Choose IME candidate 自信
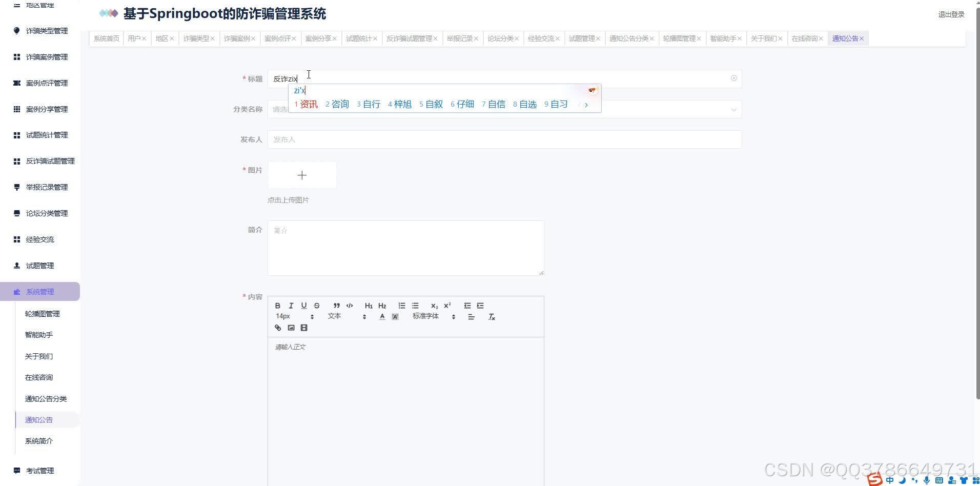This screenshot has width=980, height=486. tap(494, 104)
